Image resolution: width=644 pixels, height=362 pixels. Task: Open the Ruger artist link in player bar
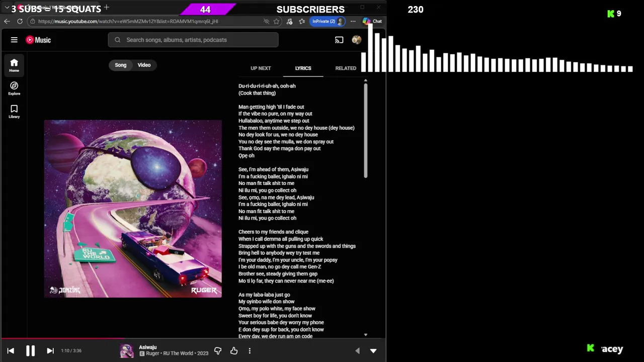click(152, 353)
